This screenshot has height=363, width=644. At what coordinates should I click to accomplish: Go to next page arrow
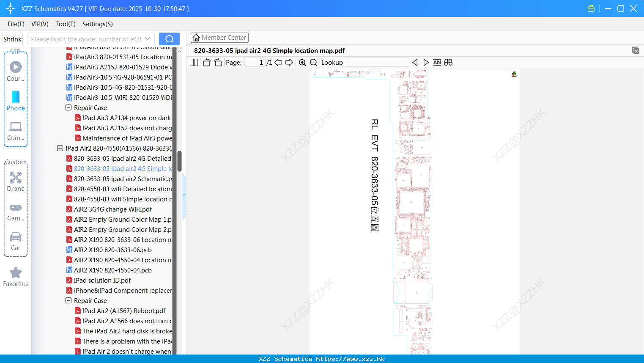pyautogui.click(x=289, y=63)
